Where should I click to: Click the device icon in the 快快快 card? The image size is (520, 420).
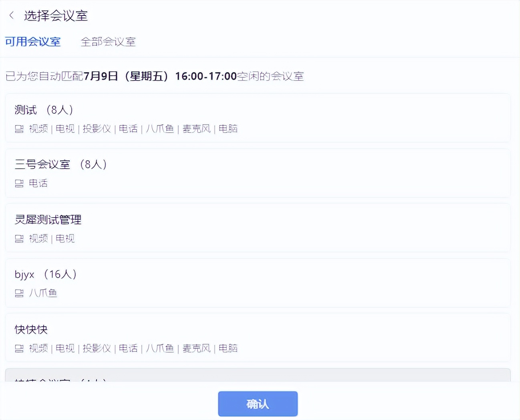(19, 348)
